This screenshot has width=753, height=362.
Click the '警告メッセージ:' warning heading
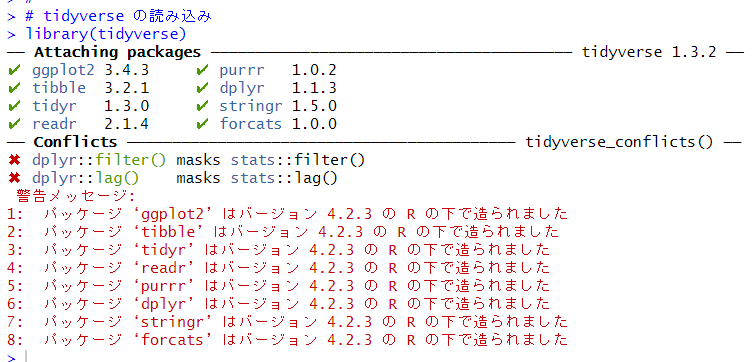(x=76, y=196)
